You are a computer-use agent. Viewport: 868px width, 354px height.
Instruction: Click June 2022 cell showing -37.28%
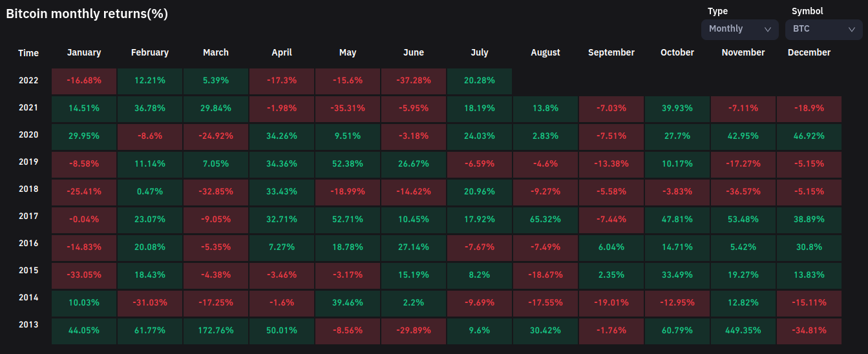(414, 81)
